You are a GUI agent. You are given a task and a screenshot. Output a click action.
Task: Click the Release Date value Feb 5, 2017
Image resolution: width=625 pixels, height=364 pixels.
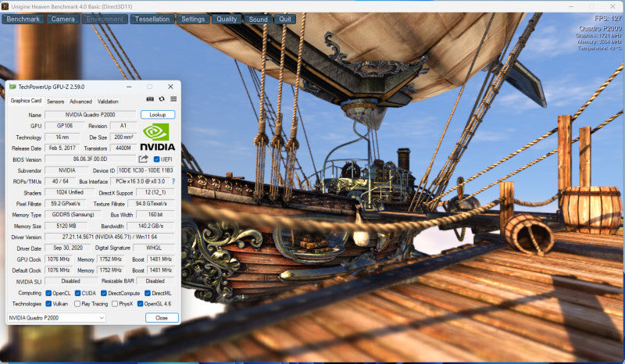click(62, 148)
